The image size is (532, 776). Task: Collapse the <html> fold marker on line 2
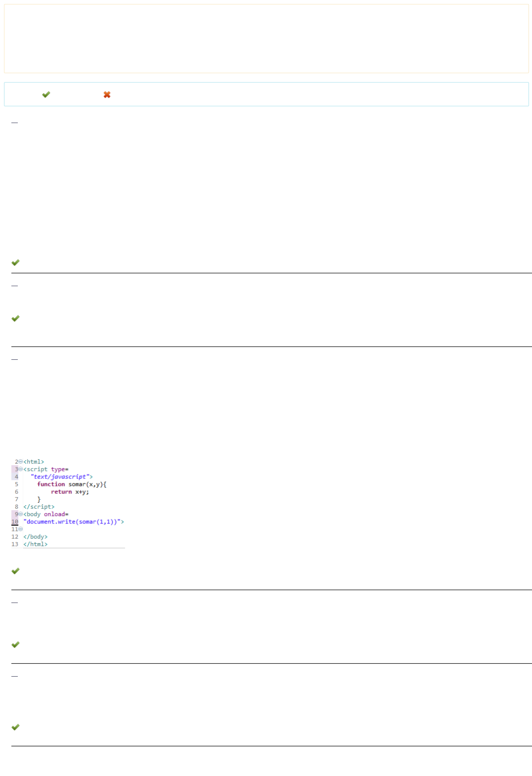pos(20,462)
